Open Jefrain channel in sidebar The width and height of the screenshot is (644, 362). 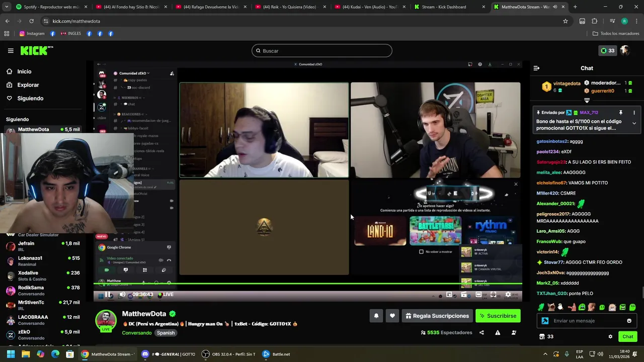43,246
